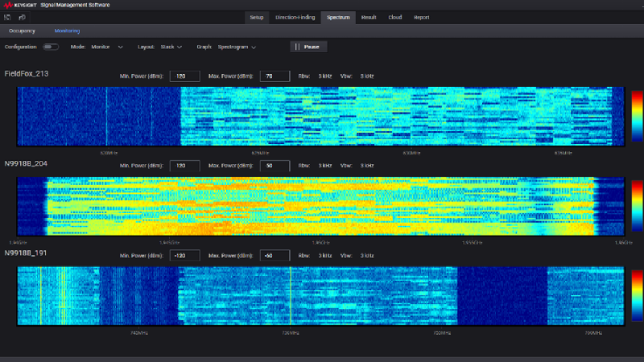Click the color scale bar beside N9918B_191 spectrogram
The height and width of the screenshot is (362, 644).
(x=637, y=295)
